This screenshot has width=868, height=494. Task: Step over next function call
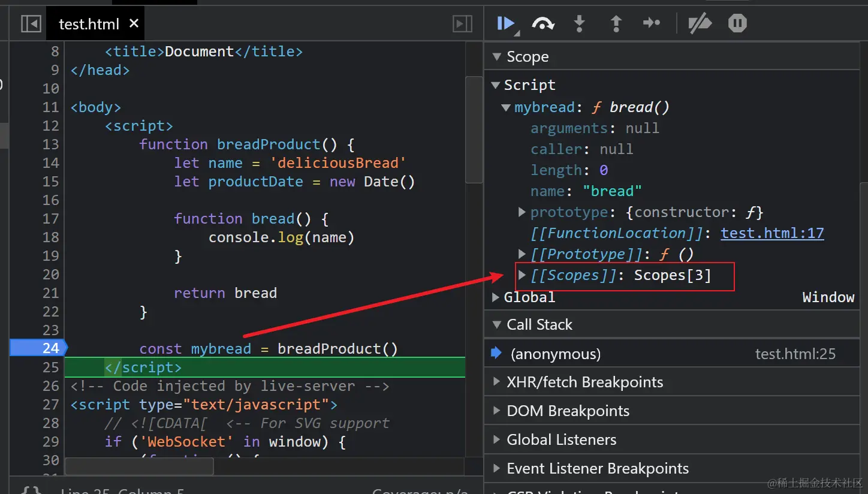[542, 23]
